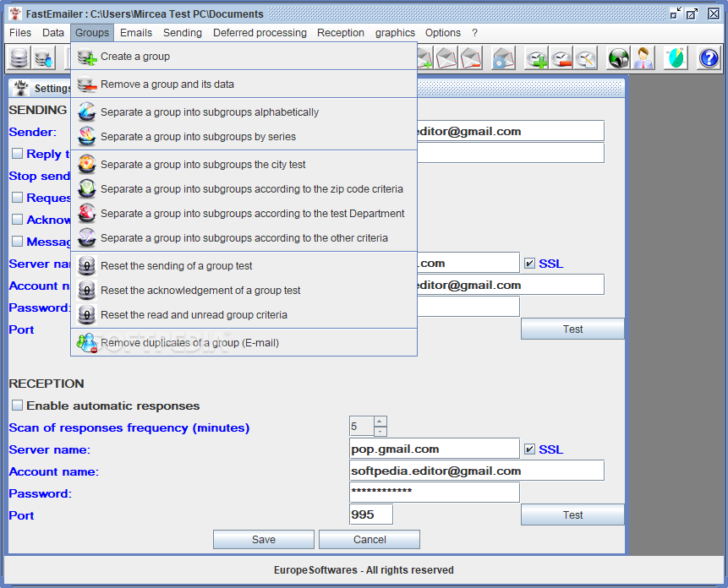Click the database toolbar icon

(x=19, y=58)
